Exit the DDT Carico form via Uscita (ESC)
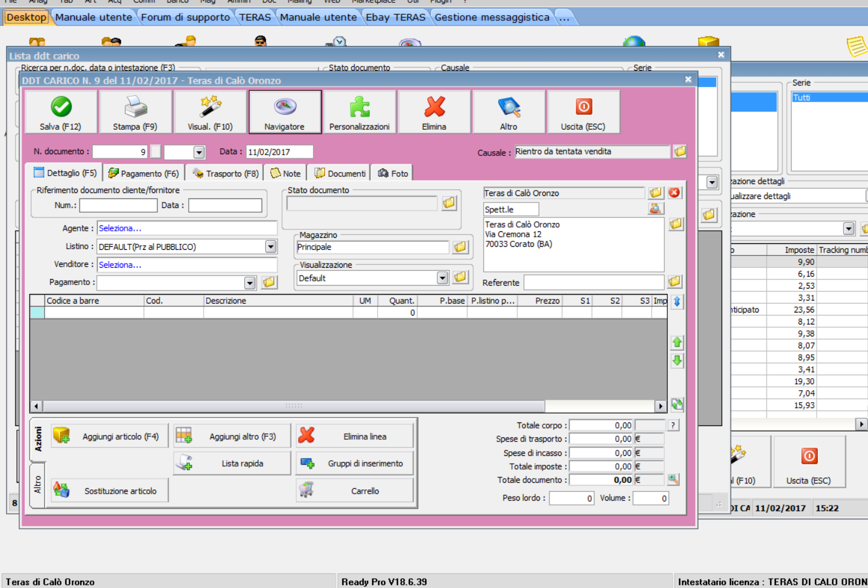Screen dimensions: 868x588 [x=584, y=112]
